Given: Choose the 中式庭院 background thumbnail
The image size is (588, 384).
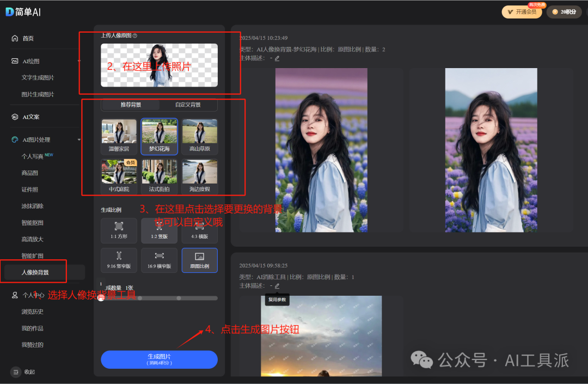Looking at the screenshot, I should (119, 176).
